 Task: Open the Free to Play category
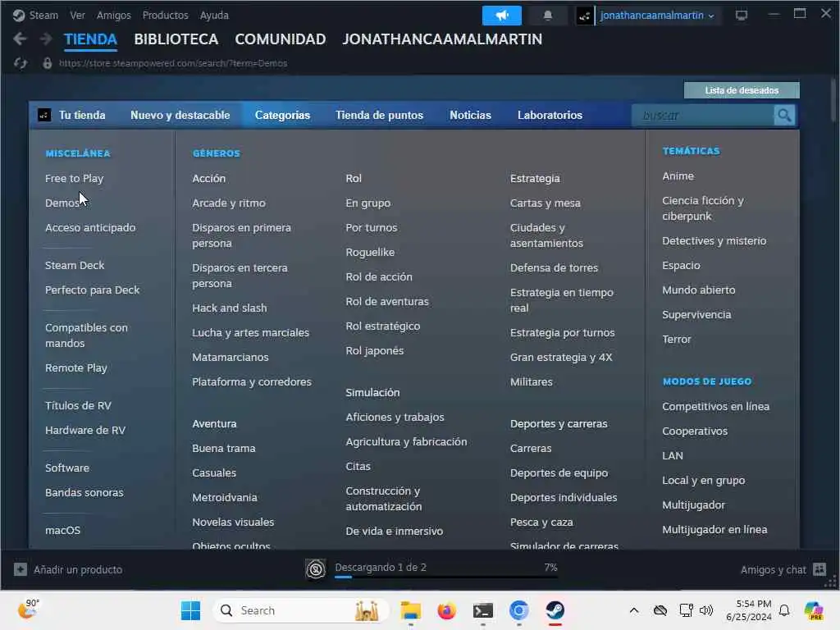click(75, 178)
